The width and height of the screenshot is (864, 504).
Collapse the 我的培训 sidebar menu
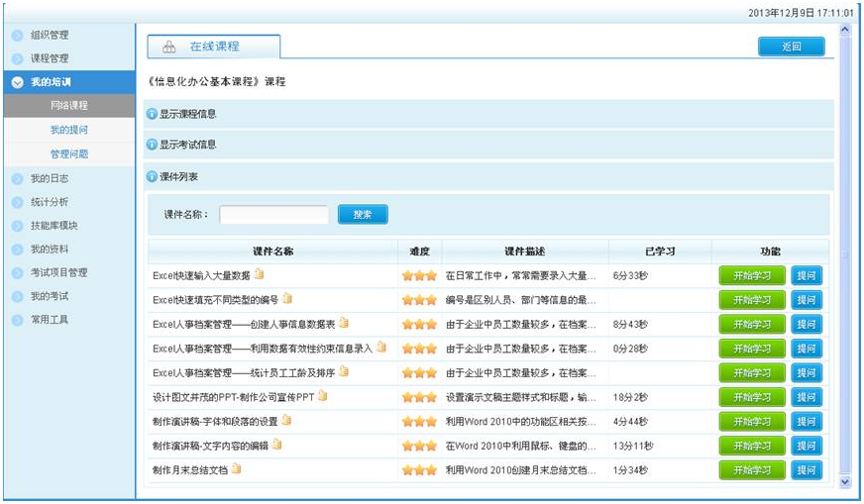(17, 82)
